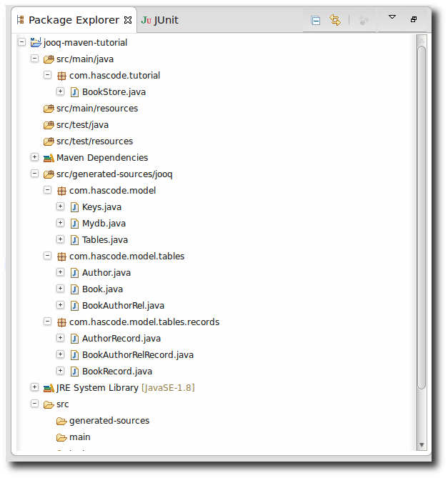
Task: Click the vertical scrollbar thumb
Action: (x=421, y=214)
